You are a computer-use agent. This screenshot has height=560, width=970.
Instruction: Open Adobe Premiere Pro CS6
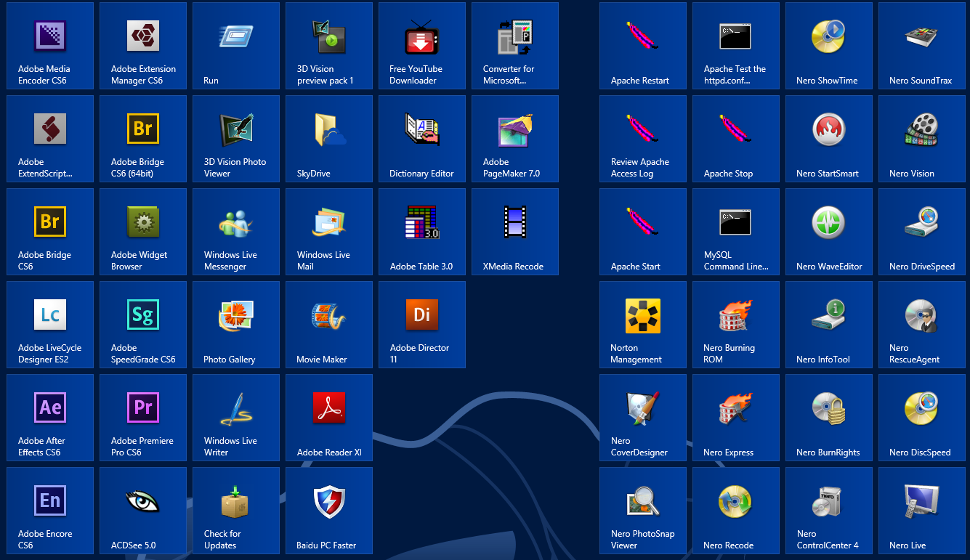click(x=143, y=418)
